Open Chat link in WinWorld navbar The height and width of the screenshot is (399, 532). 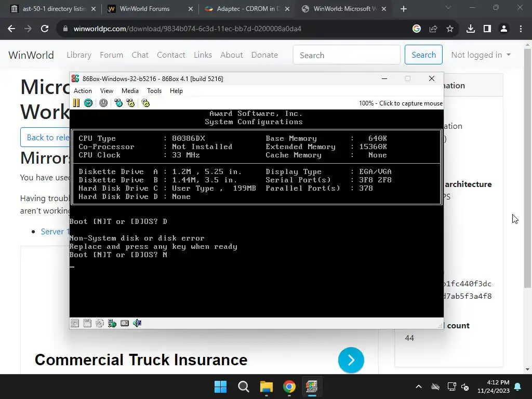[140, 55]
